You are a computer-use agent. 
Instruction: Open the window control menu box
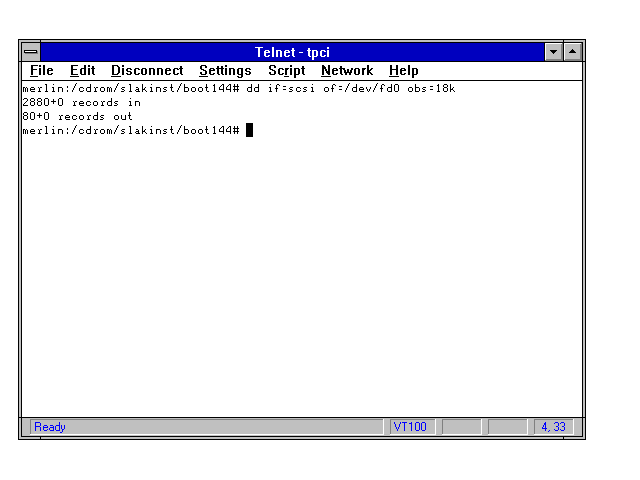click(31, 52)
